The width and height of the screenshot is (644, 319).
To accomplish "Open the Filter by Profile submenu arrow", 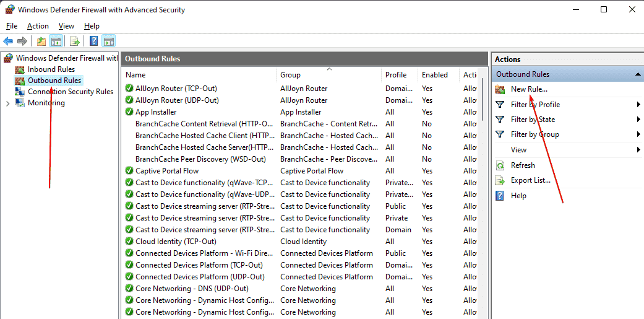I will click(638, 105).
